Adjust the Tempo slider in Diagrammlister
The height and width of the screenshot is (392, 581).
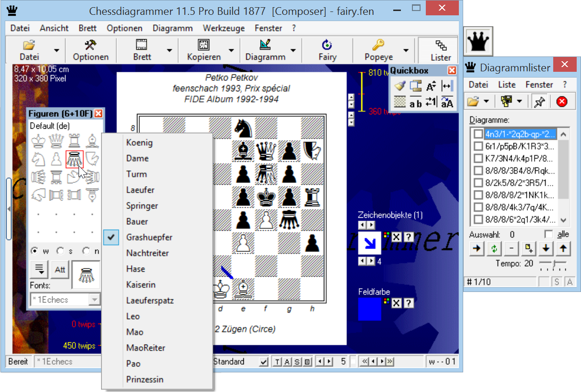[553, 264]
